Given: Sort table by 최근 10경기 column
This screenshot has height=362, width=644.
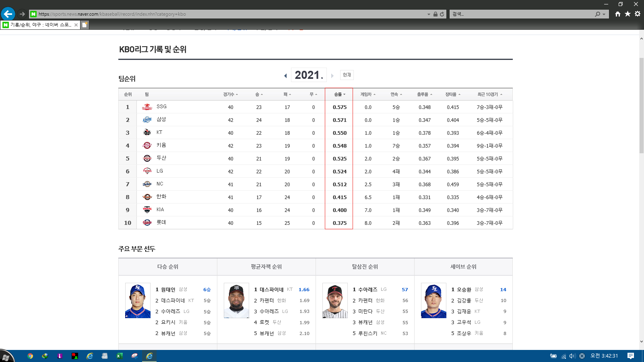Looking at the screenshot, I should tap(490, 95).
